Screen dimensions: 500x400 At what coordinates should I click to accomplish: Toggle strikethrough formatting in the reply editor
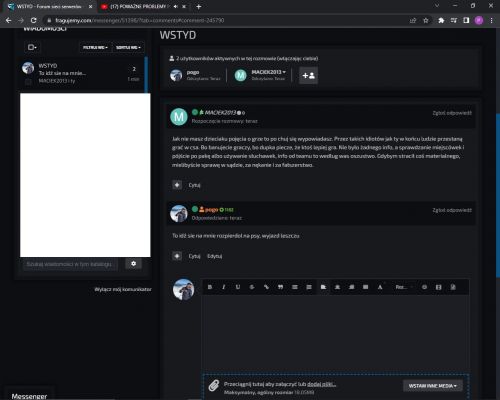252,287
